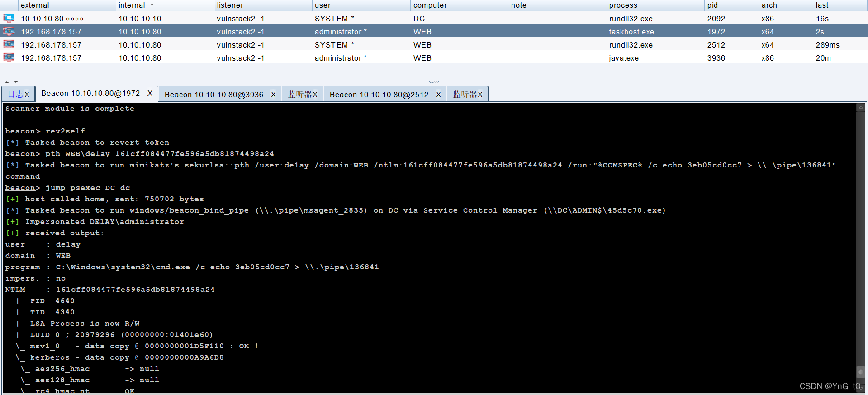Open the Beacon 10.10.10.80@2512 tab
Image resolution: width=868 pixels, height=395 pixels.
379,95
